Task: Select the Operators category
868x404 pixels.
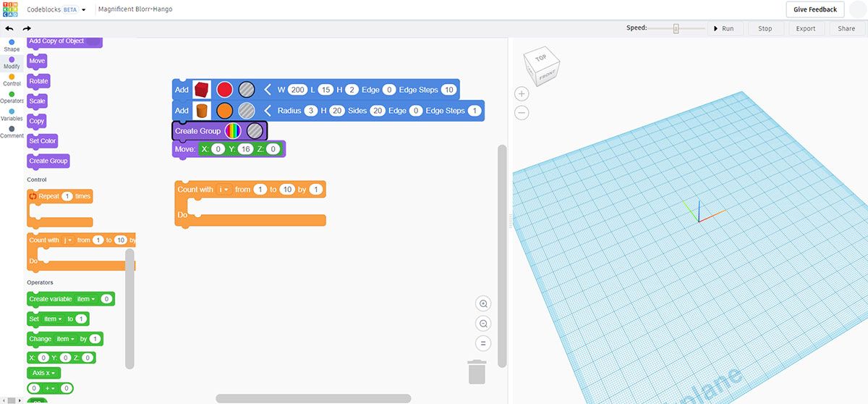Action: tap(12, 98)
